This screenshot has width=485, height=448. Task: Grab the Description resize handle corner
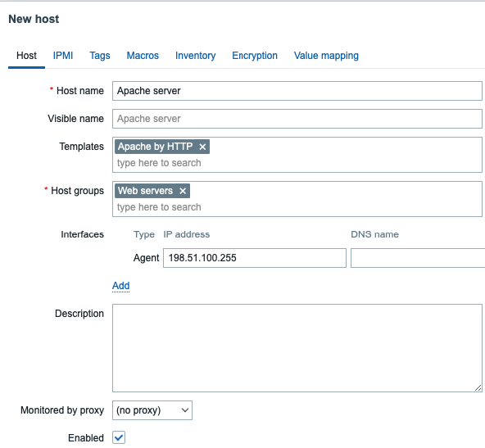[478, 387]
